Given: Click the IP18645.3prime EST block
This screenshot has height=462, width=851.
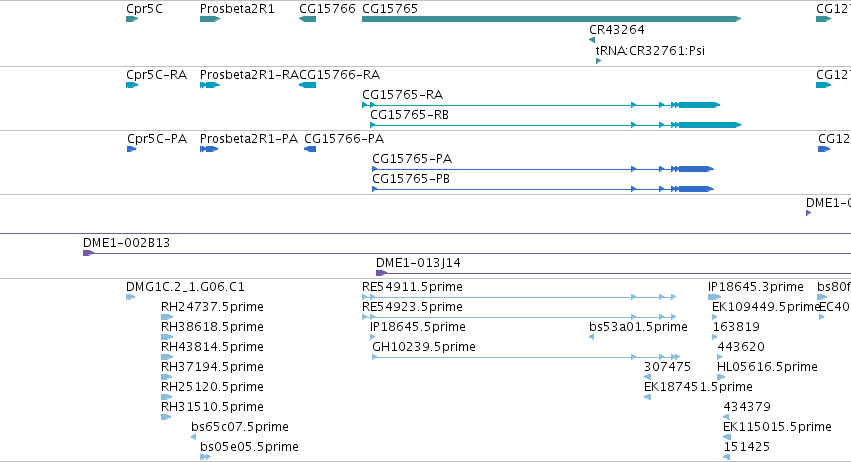Looking at the screenshot, I should click(714, 297).
